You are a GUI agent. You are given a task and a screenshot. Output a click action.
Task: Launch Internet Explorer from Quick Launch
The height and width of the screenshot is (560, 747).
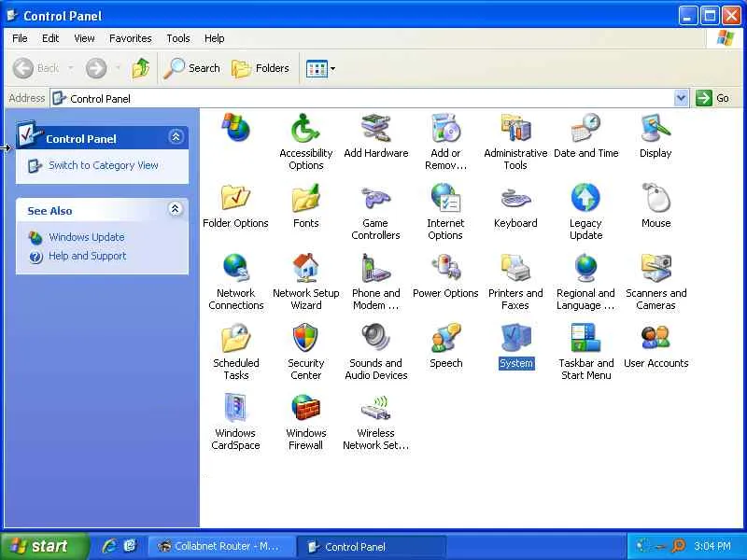coord(109,546)
